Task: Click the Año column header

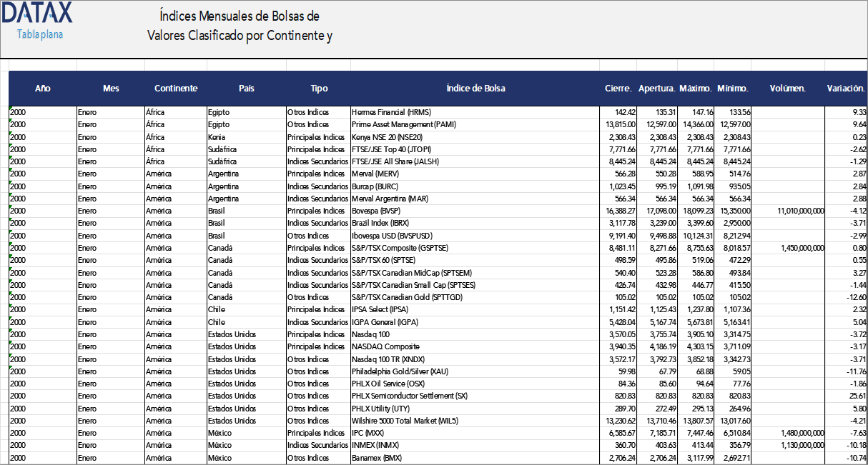Action: [x=43, y=89]
